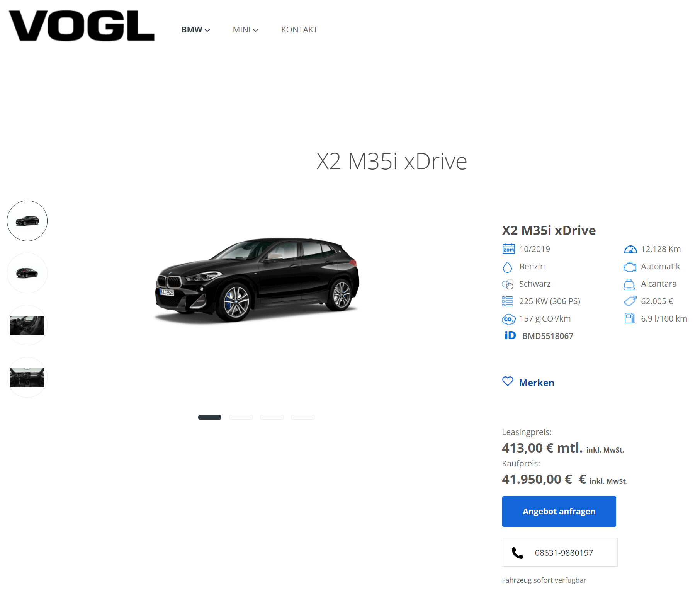Go to VOGL logo homepage
The height and width of the screenshot is (592, 700).
82,26
